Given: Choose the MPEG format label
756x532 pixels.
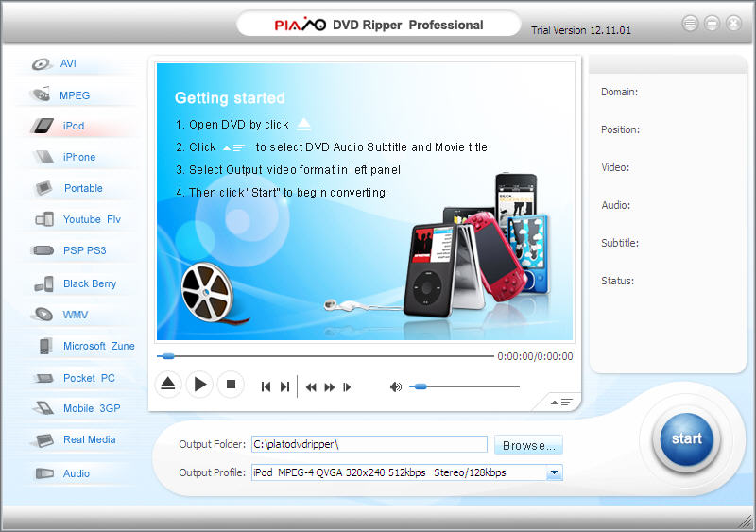Looking at the screenshot, I should pos(75,95).
